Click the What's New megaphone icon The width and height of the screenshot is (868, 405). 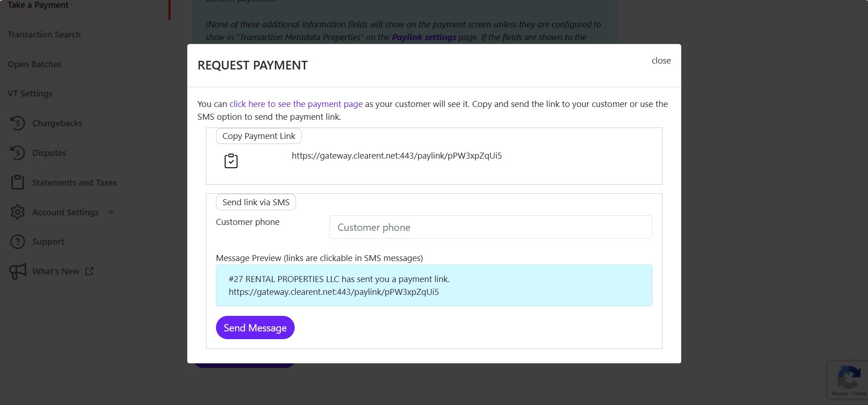(x=17, y=272)
